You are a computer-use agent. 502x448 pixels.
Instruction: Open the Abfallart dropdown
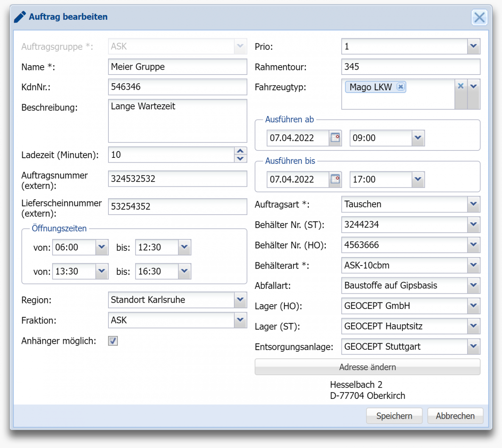473,285
